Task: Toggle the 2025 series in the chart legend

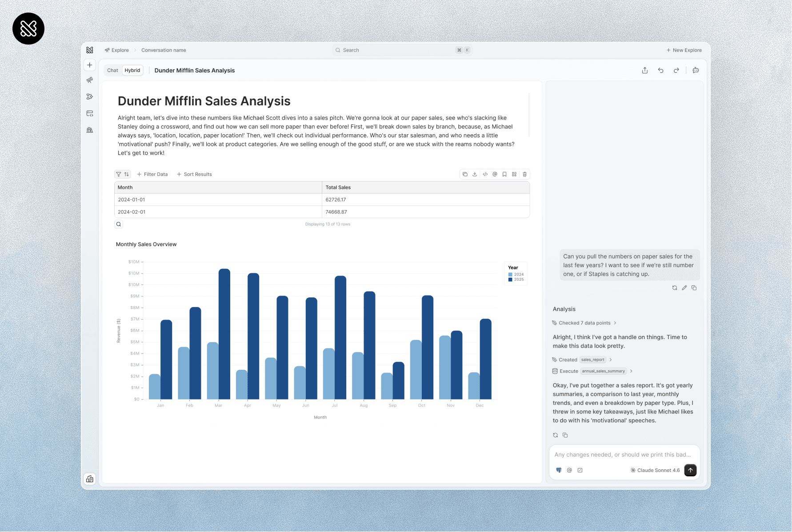Action: (x=516, y=280)
